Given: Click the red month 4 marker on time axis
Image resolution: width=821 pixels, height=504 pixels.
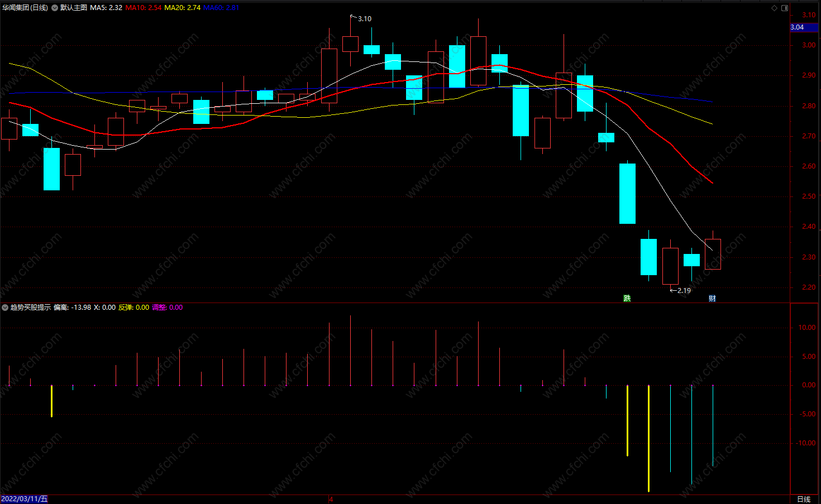Looking at the screenshot, I should pyautogui.click(x=331, y=499).
